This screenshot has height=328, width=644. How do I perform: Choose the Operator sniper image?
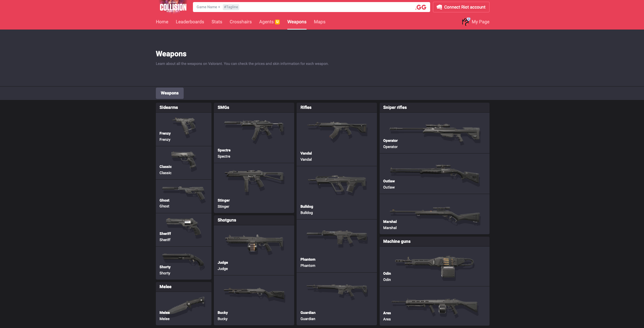[x=435, y=133]
